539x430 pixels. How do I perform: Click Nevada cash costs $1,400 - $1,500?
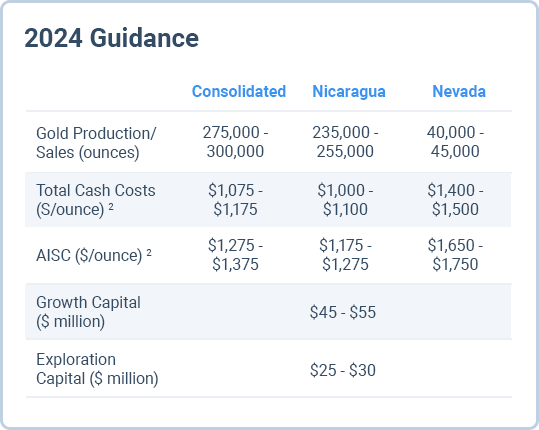[455, 200]
